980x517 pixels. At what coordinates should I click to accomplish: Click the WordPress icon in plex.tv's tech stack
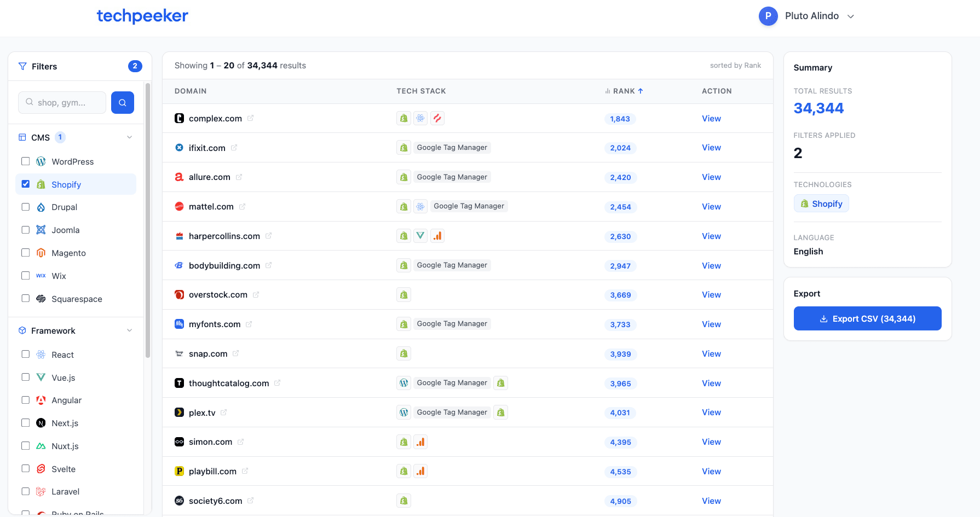403,412
